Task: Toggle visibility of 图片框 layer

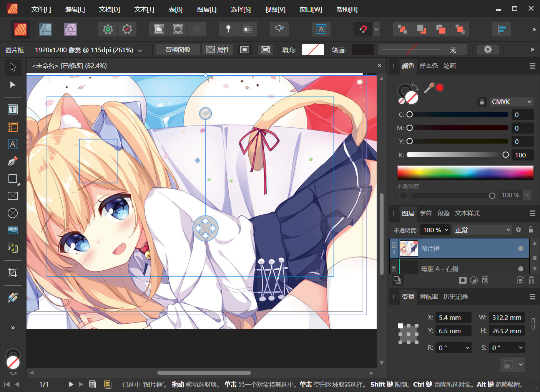Action: click(521, 248)
